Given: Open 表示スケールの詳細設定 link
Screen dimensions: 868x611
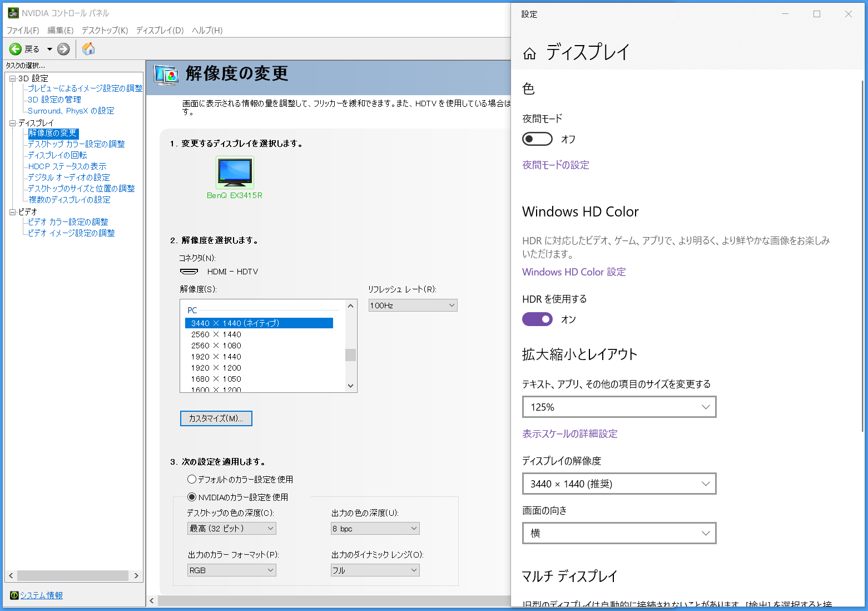Looking at the screenshot, I should point(570,434).
